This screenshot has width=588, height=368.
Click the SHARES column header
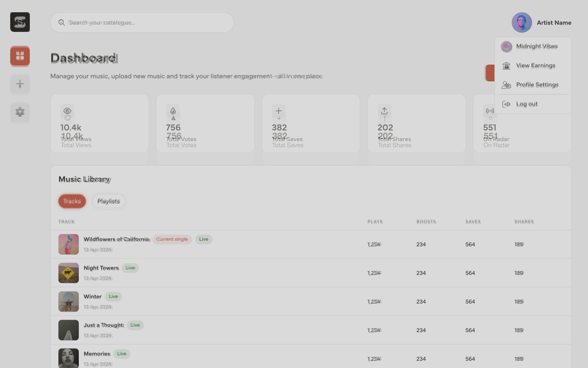(524, 222)
